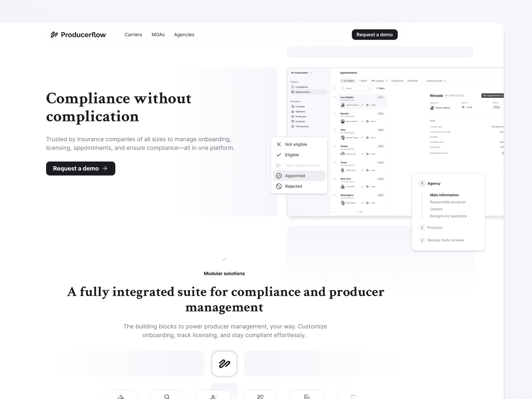Expand step 1 Agency in onboarding card
532x399 pixels.
coord(429,184)
